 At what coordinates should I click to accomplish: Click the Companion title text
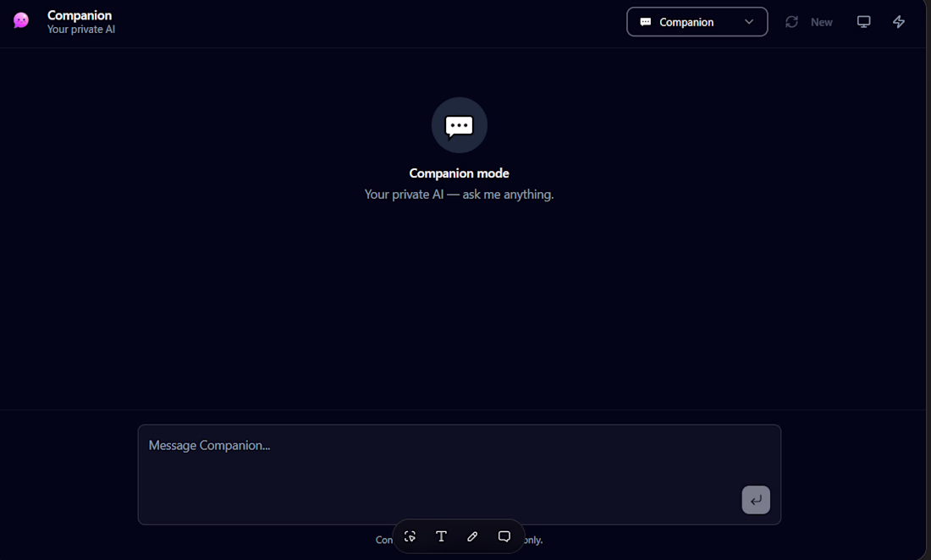pos(80,15)
